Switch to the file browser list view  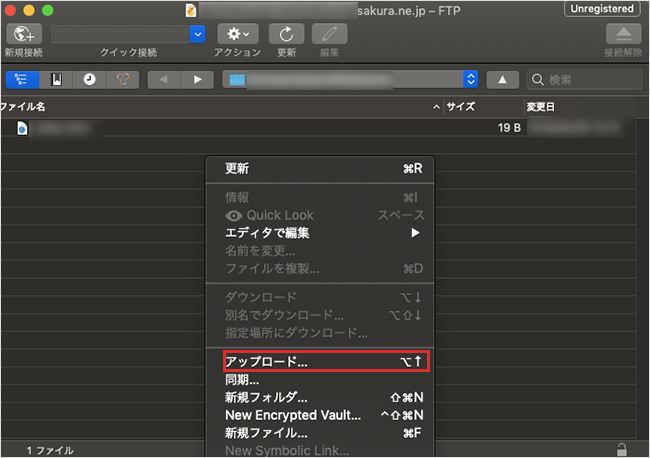tap(20, 79)
